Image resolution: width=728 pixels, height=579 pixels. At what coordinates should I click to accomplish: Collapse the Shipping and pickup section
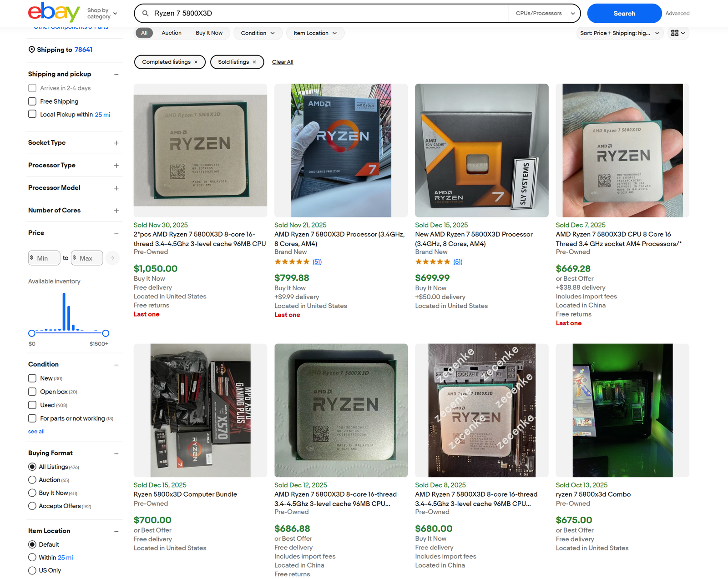point(116,74)
